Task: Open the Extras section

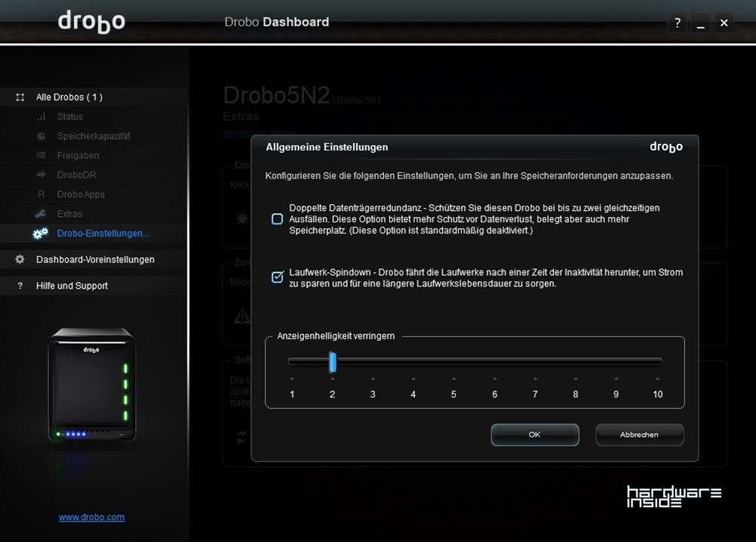Action: point(70,214)
